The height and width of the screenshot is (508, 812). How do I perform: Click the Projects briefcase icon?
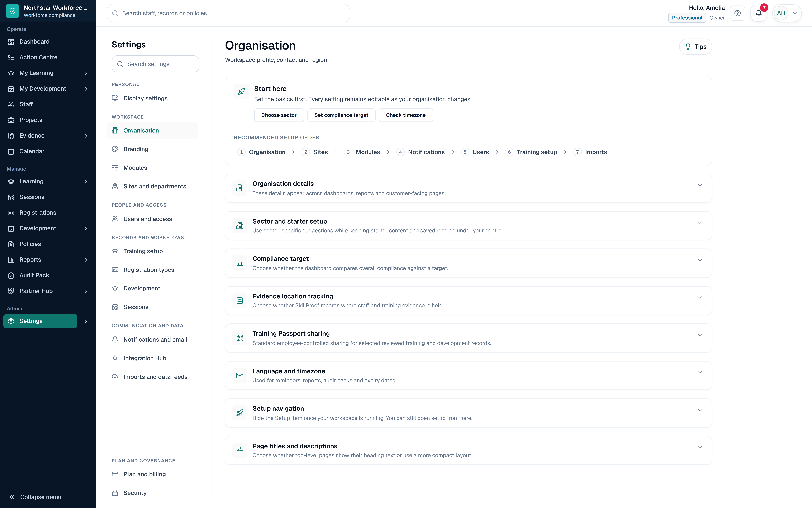click(11, 120)
